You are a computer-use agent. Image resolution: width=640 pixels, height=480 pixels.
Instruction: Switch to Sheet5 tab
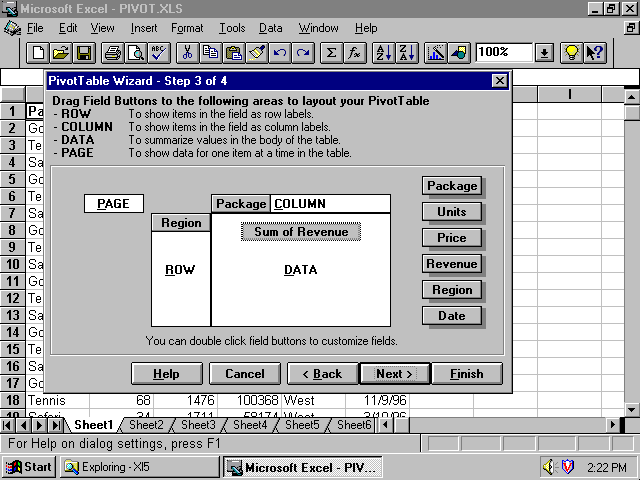point(302,425)
